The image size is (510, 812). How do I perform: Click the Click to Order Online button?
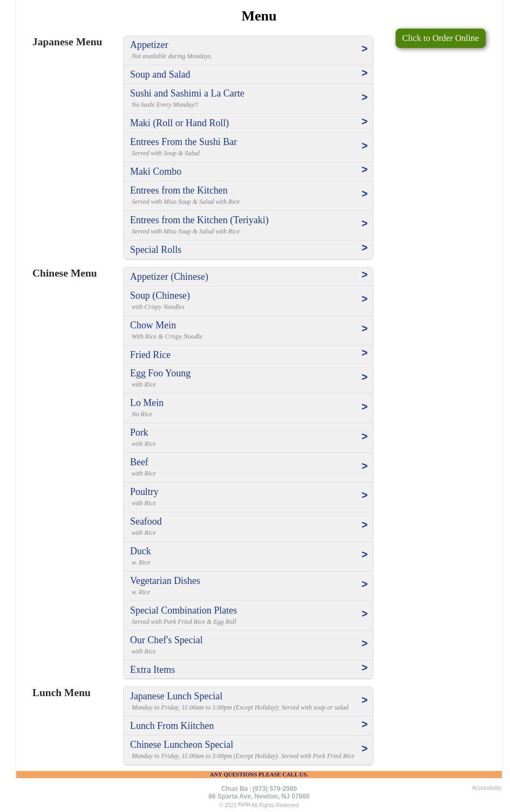point(440,38)
